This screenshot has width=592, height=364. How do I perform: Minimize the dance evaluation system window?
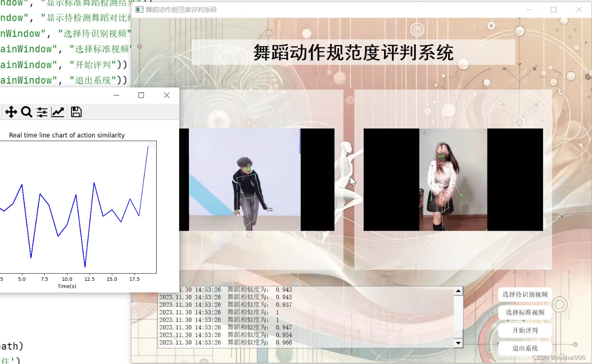coord(529,9)
